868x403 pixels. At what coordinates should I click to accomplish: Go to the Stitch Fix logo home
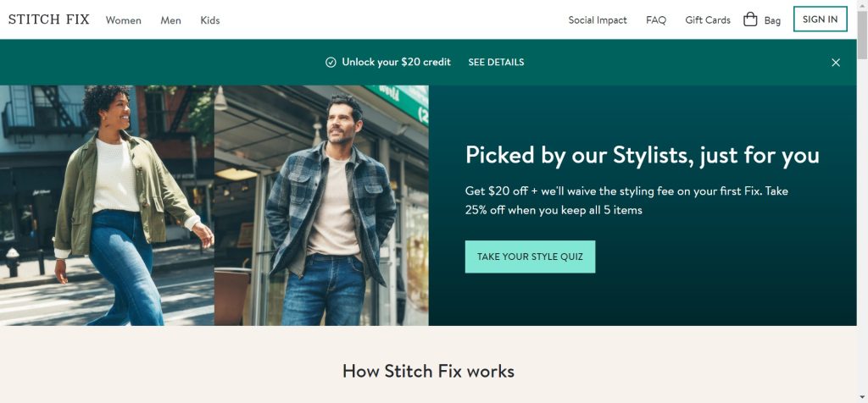tap(48, 19)
